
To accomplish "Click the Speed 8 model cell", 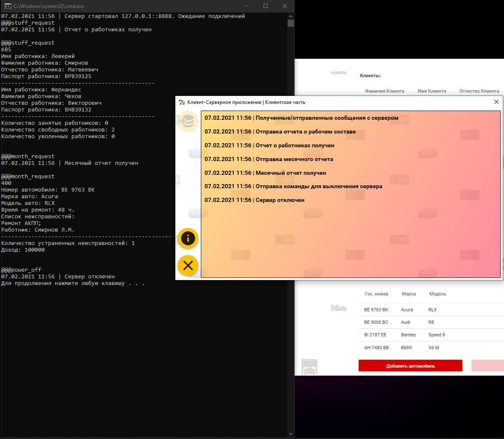I will pos(437,335).
